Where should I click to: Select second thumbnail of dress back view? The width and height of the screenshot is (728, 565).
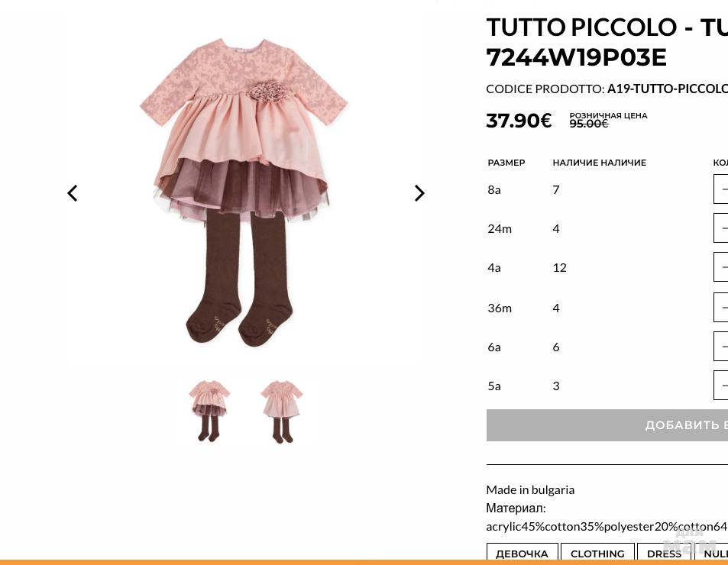click(281, 411)
